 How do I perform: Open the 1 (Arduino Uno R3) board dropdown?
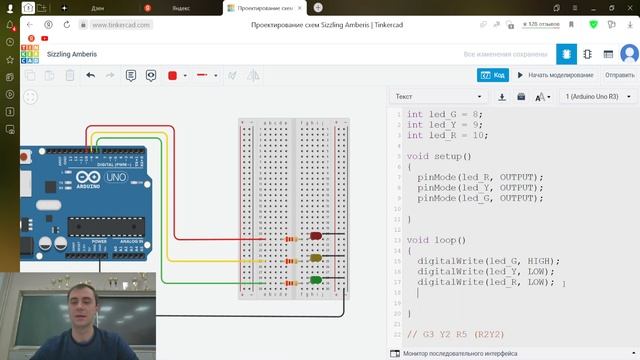(x=598, y=97)
